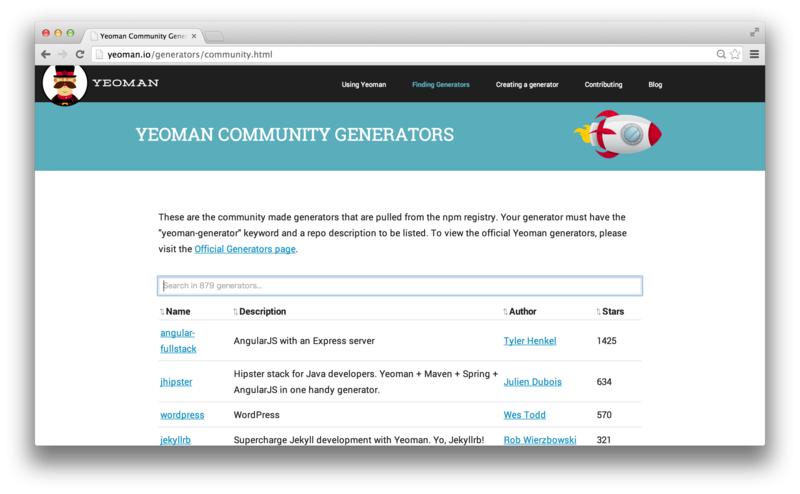Viewport: 800px width, 494px height.
Task: Open the Using Yeoman nav item
Action: [x=364, y=85]
